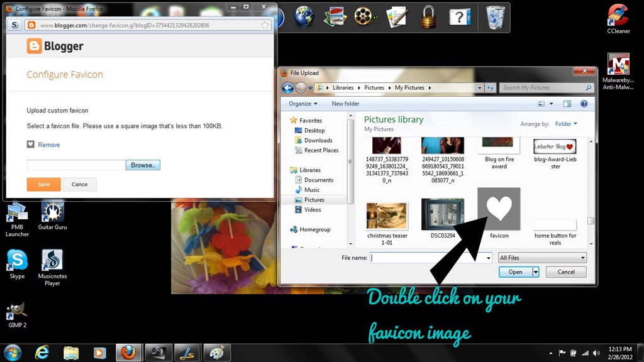This screenshot has width=644, height=362.
Task: Open recent locations arrow beside Forward
Action: (x=310, y=88)
